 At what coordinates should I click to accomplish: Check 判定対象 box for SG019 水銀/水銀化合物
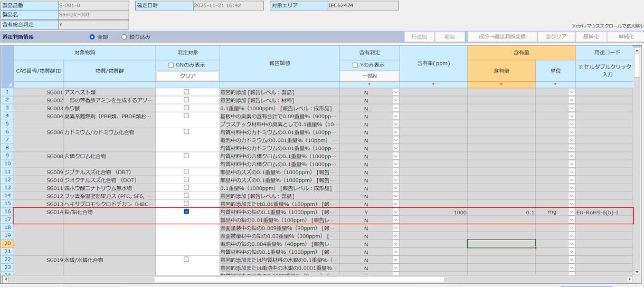pos(186,260)
